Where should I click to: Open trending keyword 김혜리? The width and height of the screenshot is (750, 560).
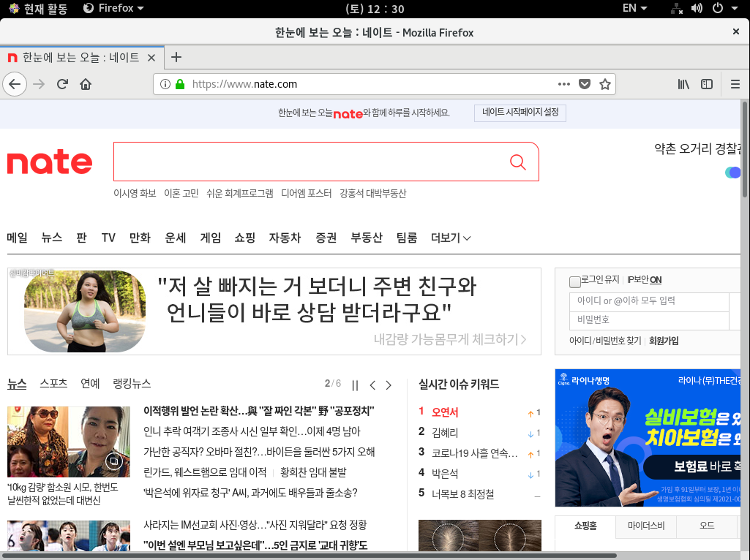445,433
